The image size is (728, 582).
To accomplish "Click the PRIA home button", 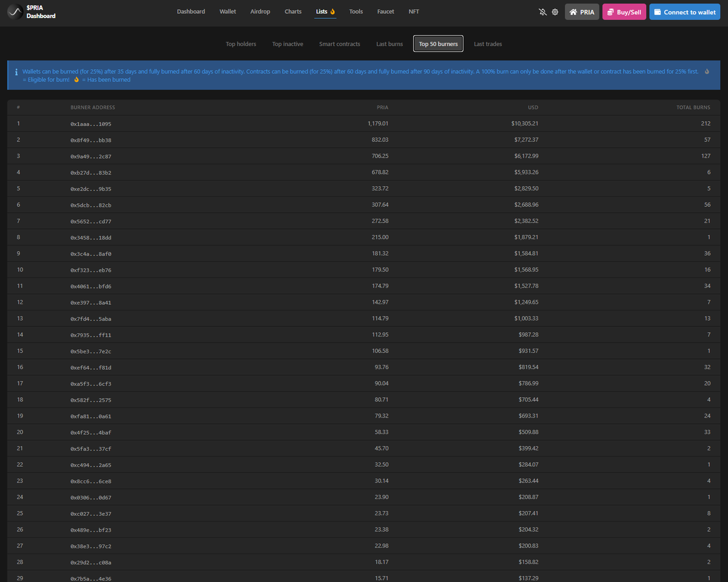I will click(x=582, y=12).
